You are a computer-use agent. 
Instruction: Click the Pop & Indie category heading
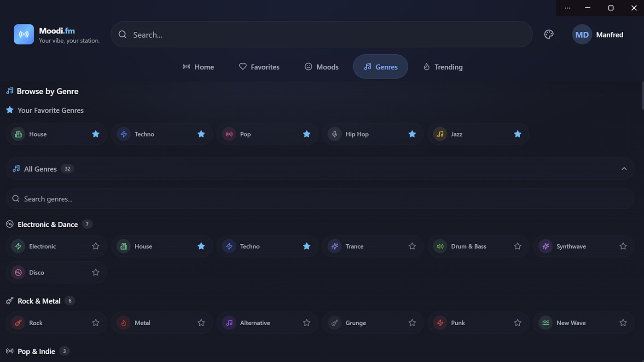pyautogui.click(x=36, y=351)
